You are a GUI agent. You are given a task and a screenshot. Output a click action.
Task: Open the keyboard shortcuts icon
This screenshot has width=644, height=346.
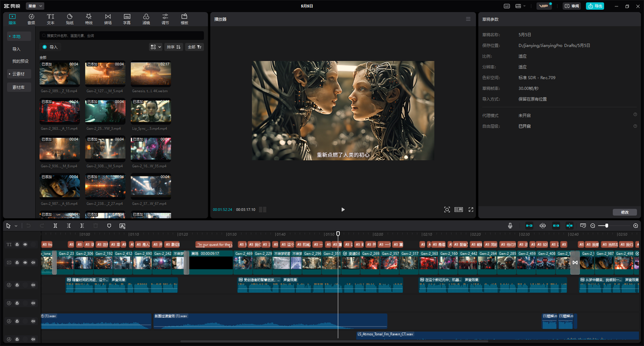pyautogui.click(x=507, y=6)
